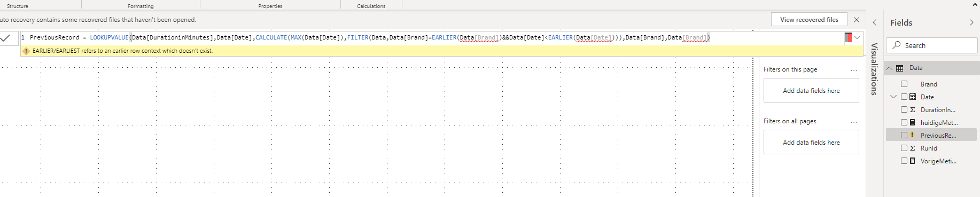Select the Brand field name
Viewport: 980px width, 197px height.
tap(929, 84)
